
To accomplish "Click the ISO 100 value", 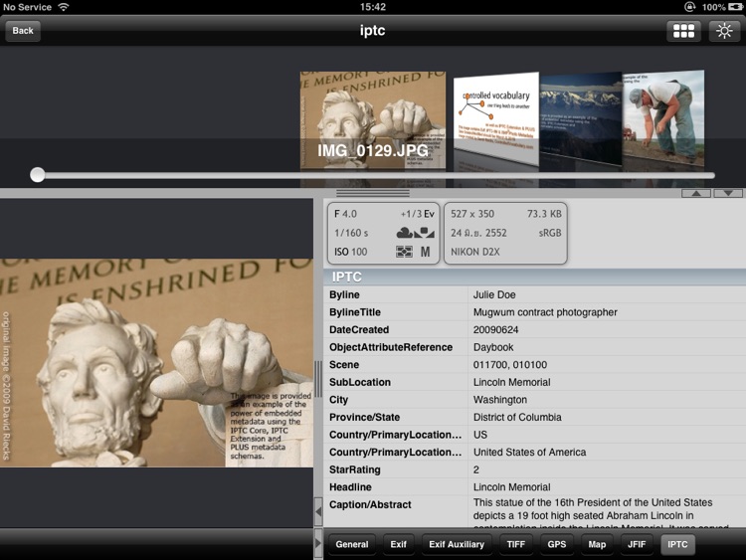I will tap(351, 253).
